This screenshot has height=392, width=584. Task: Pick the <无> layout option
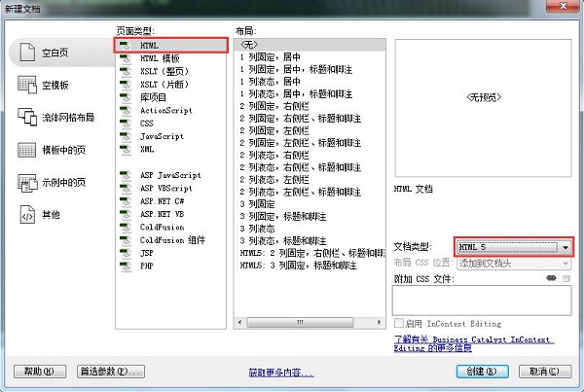coord(253,46)
